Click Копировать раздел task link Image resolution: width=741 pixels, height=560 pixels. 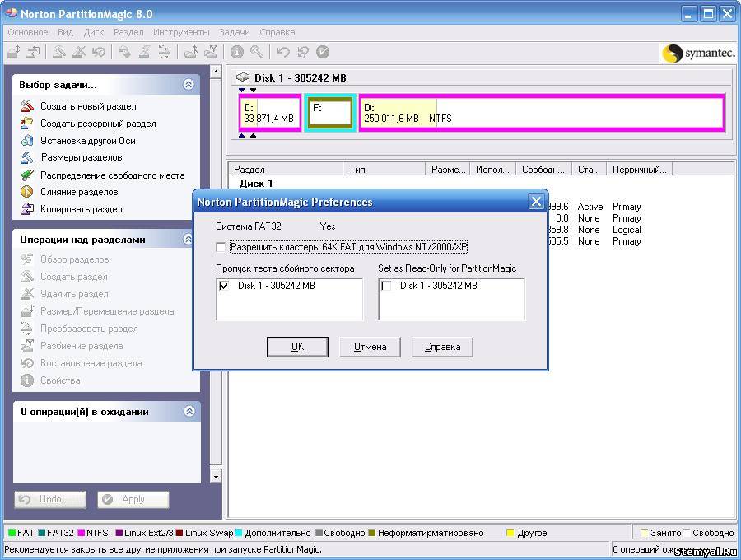click(x=82, y=209)
